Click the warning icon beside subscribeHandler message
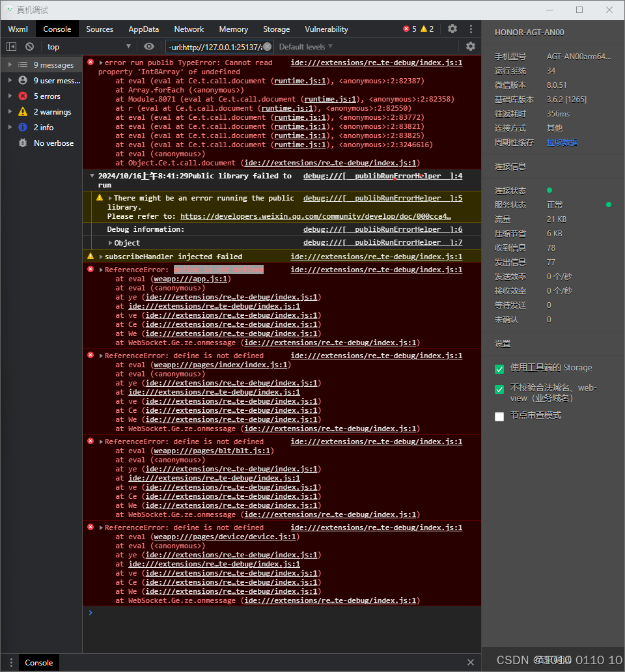The width and height of the screenshot is (625, 672). coord(90,257)
